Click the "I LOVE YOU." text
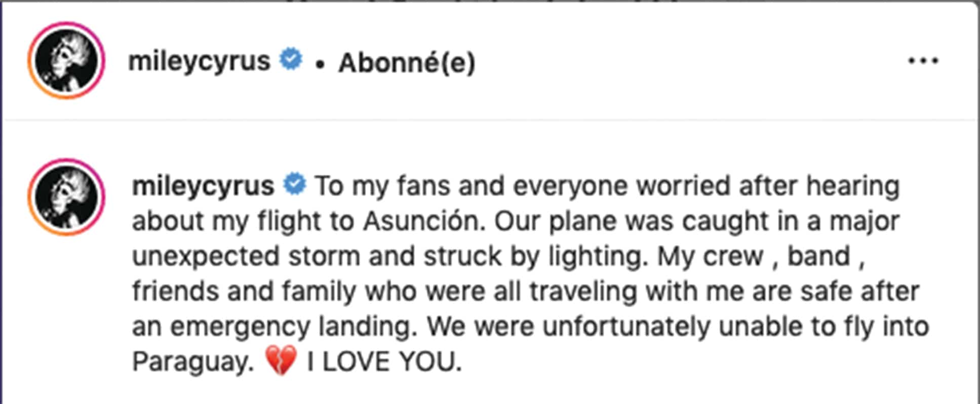The height and width of the screenshot is (404, 980). click(384, 362)
